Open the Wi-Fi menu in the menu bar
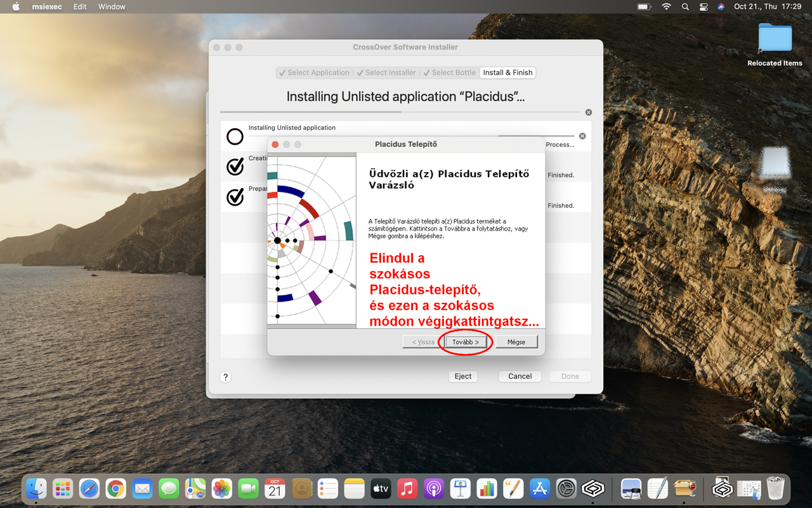 (x=666, y=6)
